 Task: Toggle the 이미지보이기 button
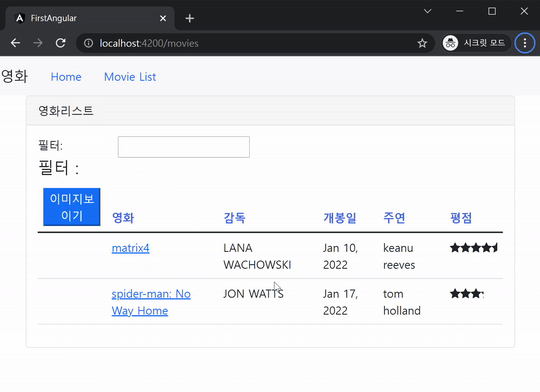click(x=72, y=207)
